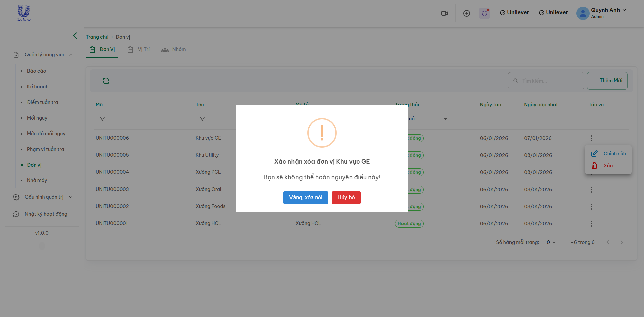Viewport: 644px width, 317px height.
Task: Open the rows per page dropdown
Action: tap(550, 242)
